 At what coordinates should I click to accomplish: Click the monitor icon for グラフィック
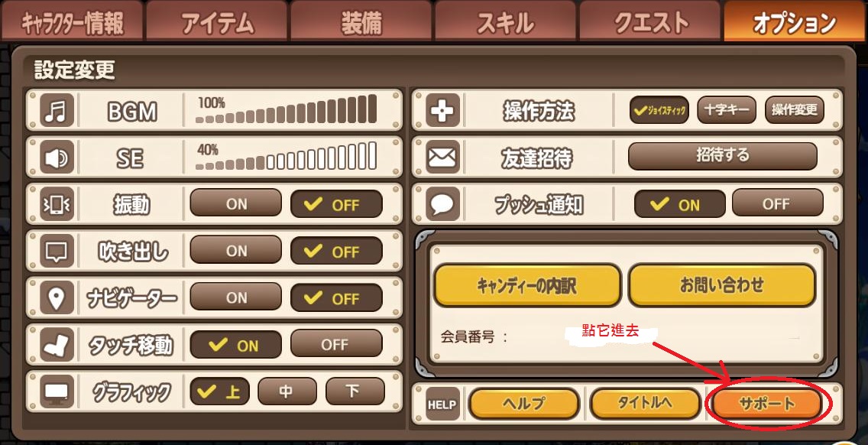click(57, 391)
